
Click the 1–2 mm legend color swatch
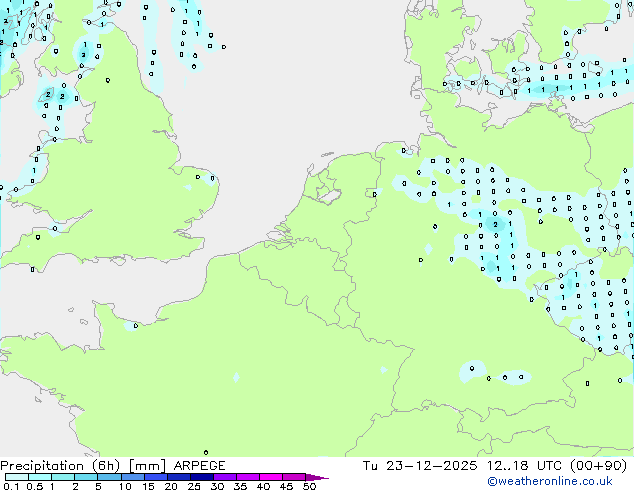(63, 477)
